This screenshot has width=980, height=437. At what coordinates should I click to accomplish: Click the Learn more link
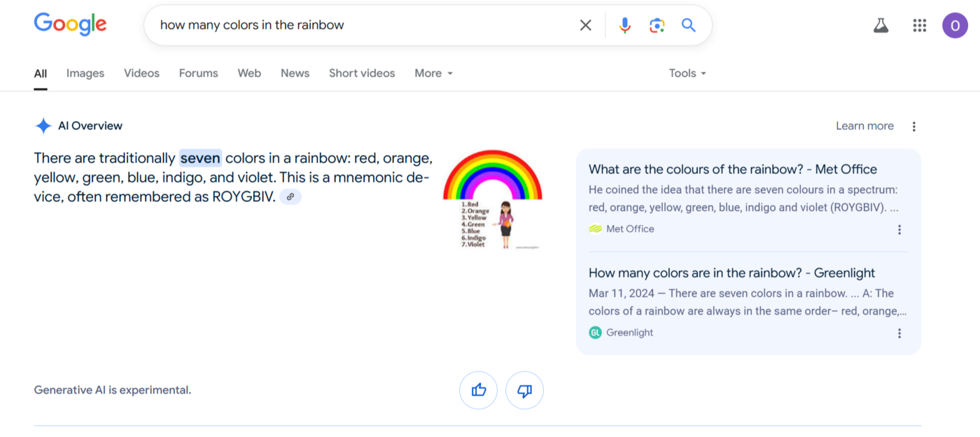click(x=864, y=126)
